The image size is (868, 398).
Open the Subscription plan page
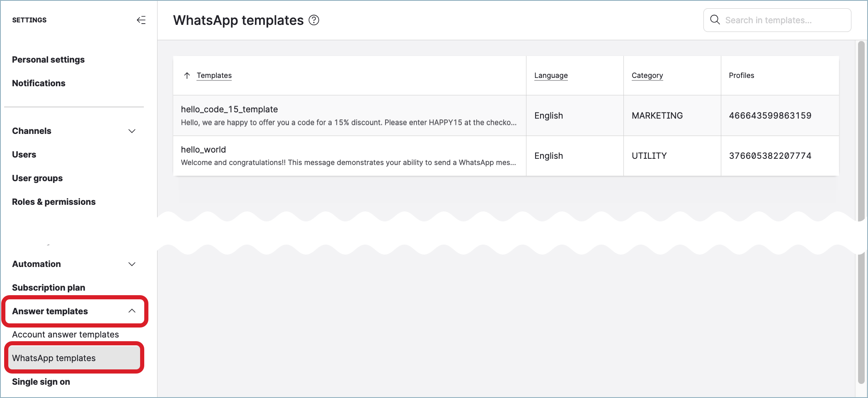tap(48, 287)
